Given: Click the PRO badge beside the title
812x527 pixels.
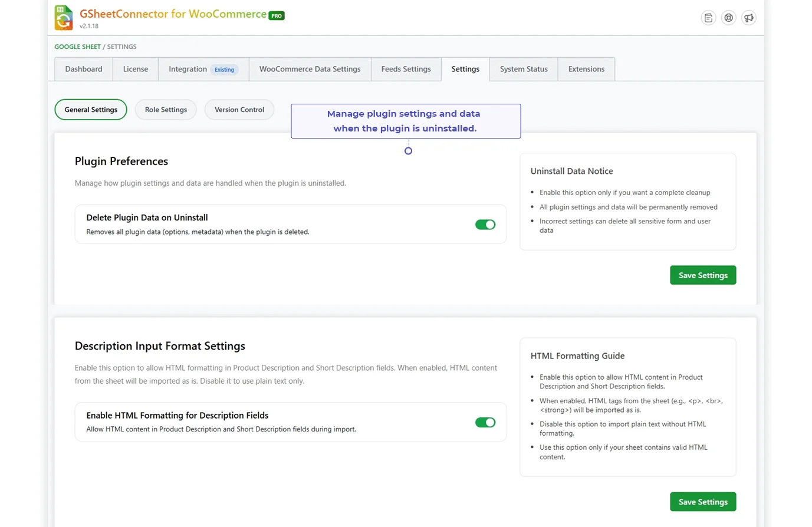Looking at the screenshot, I should [x=277, y=16].
